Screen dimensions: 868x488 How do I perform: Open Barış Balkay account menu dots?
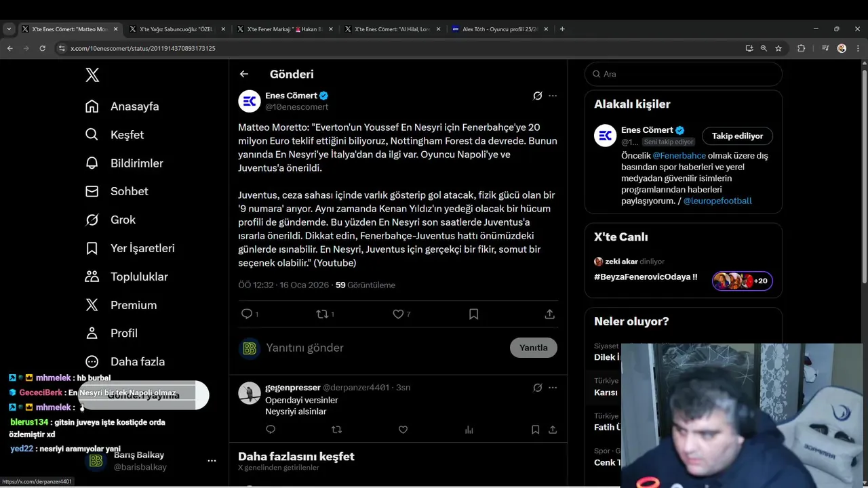pyautogui.click(x=212, y=461)
